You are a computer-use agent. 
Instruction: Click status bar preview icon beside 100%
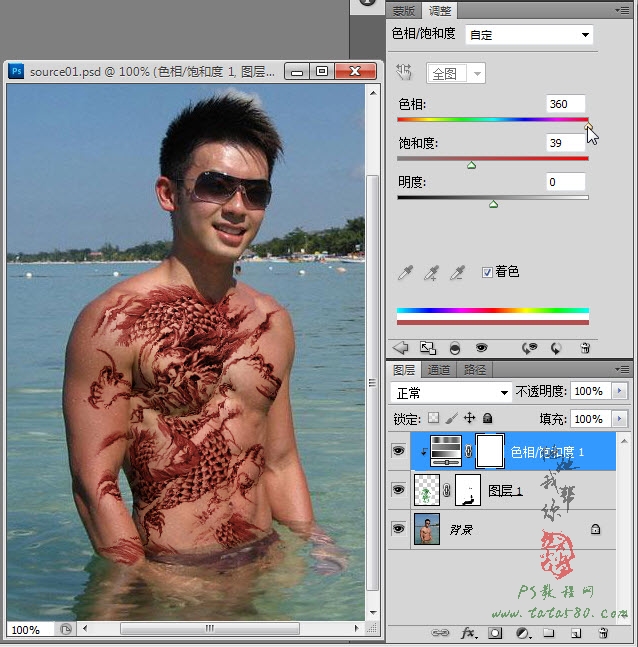pyautogui.click(x=66, y=629)
